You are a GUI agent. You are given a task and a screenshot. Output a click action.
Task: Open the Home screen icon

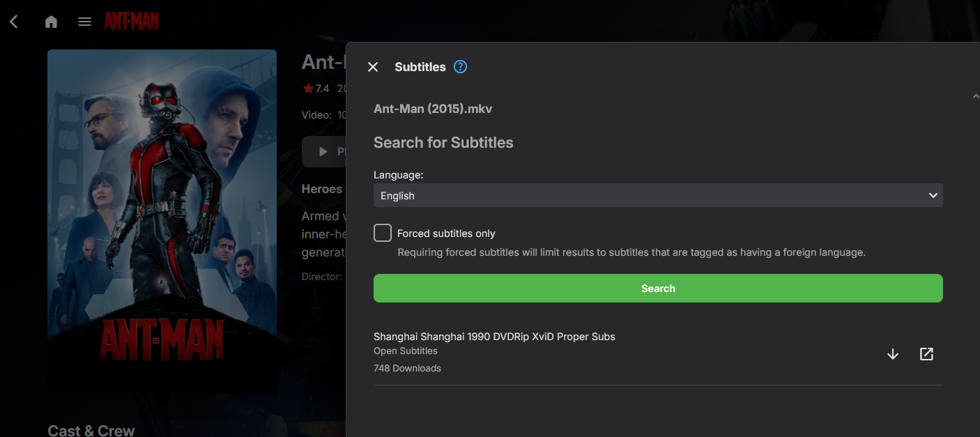click(x=51, y=22)
